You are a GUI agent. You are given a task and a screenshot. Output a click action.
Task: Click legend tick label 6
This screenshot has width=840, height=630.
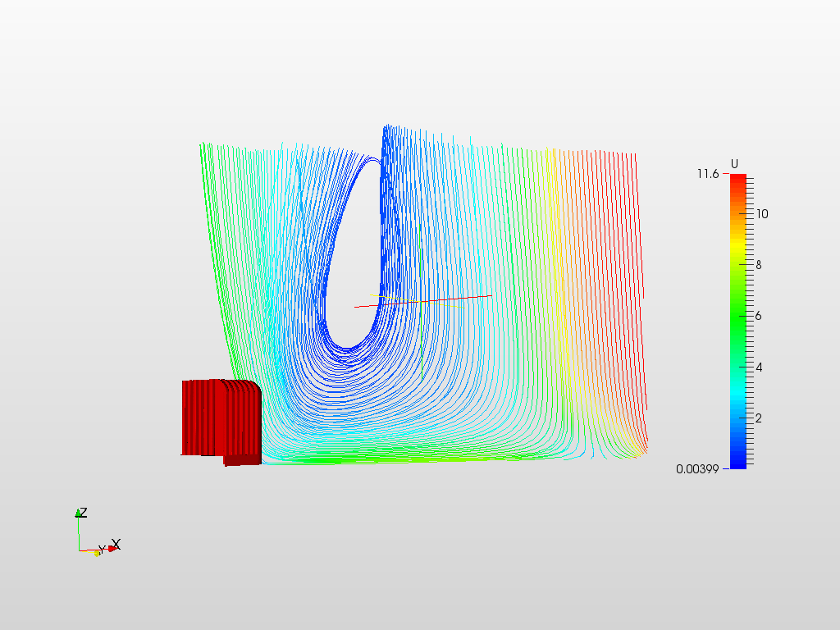[759, 316]
